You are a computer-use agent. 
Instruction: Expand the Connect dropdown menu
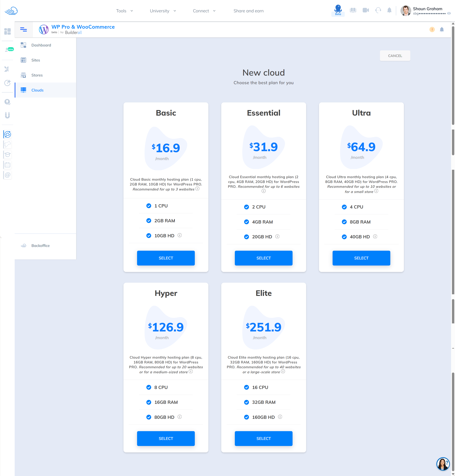click(204, 11)
